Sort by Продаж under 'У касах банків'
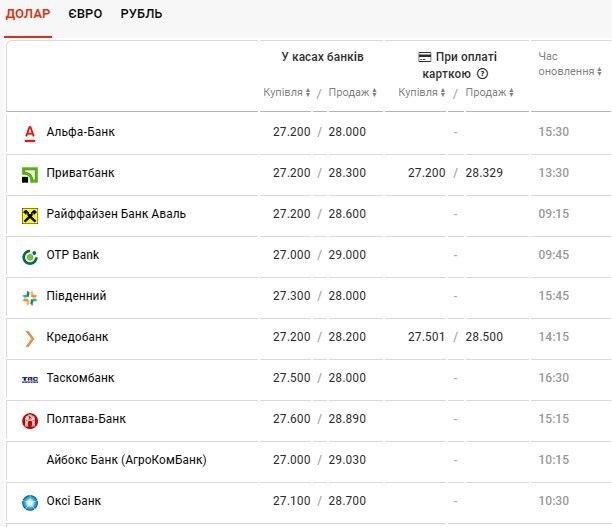612x527 pixels. pyautogui.click(x=352, y=93)
